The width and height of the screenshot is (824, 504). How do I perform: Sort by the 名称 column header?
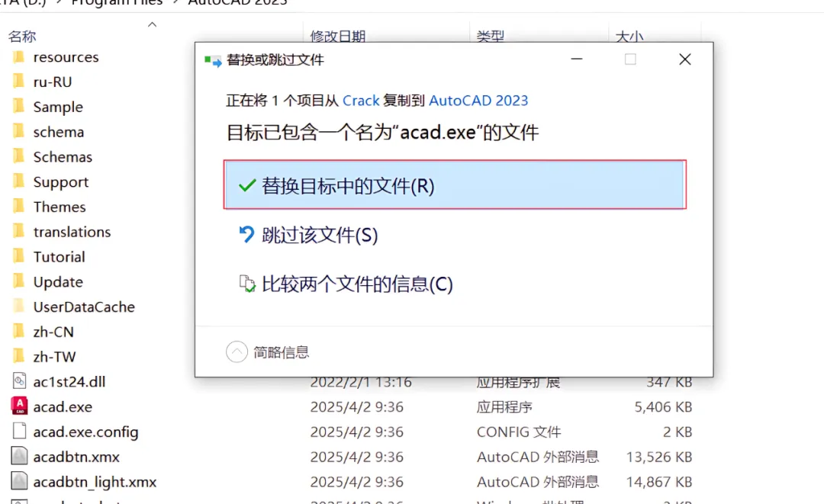22,37
